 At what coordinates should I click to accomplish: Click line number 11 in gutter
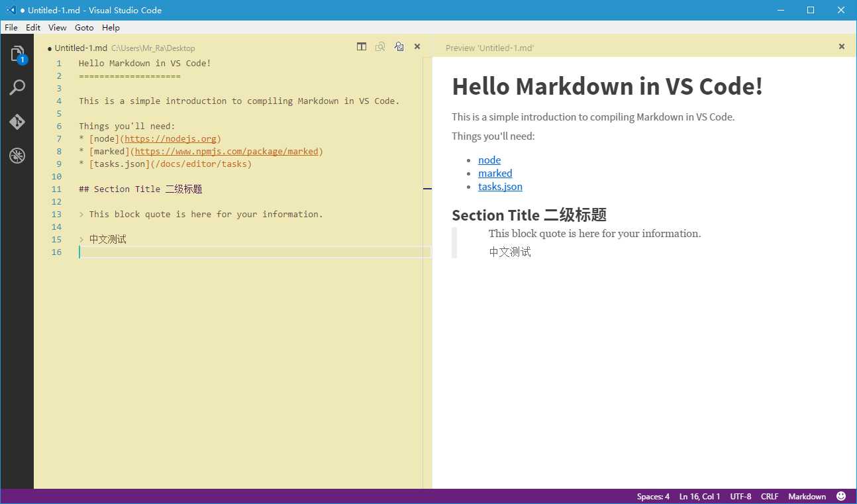tap(56, 189)
